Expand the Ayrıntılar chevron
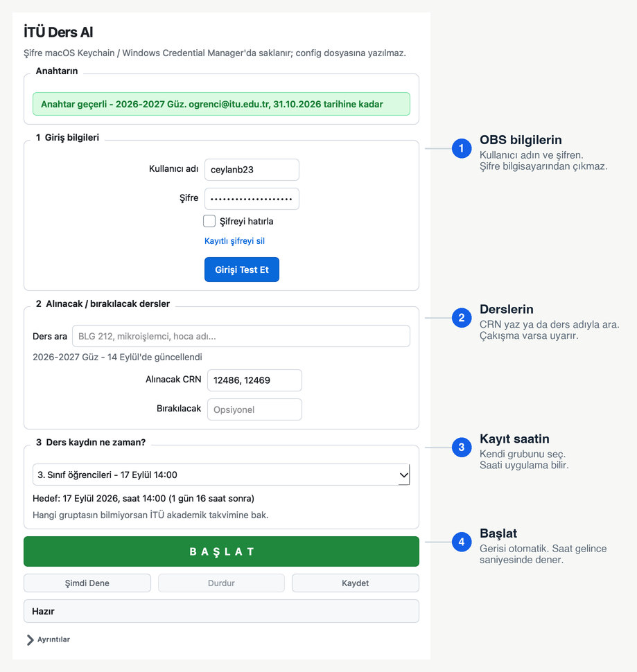 pos(30,639)
